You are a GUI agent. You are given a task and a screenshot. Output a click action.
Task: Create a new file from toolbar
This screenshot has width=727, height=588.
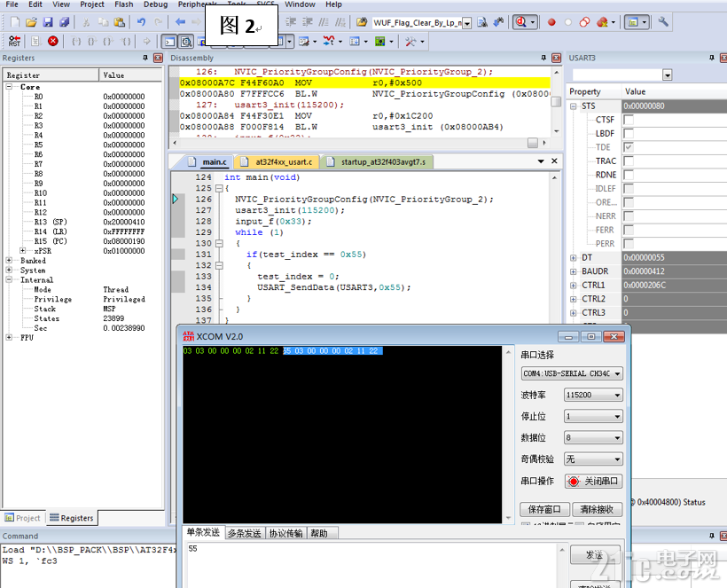click(15, 22)
